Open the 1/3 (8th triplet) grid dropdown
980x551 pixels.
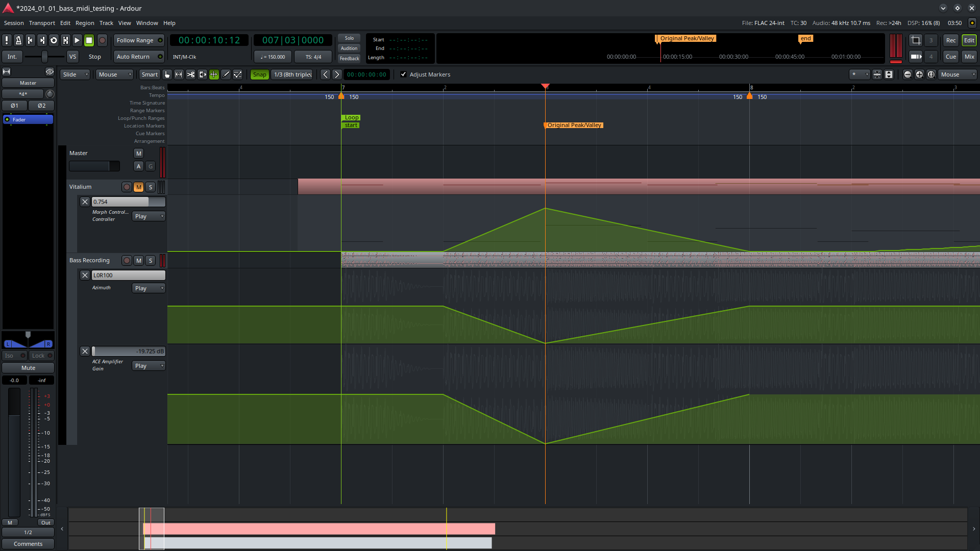click(292, 74)
